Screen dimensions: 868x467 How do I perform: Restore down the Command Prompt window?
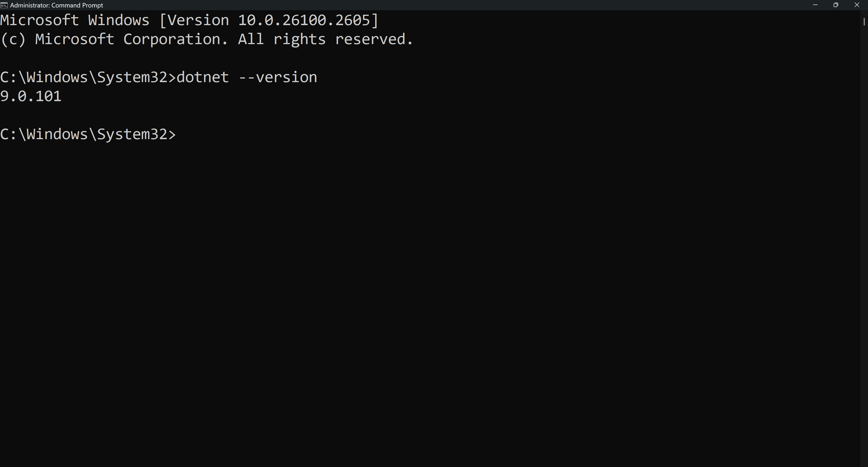[836, 5]
